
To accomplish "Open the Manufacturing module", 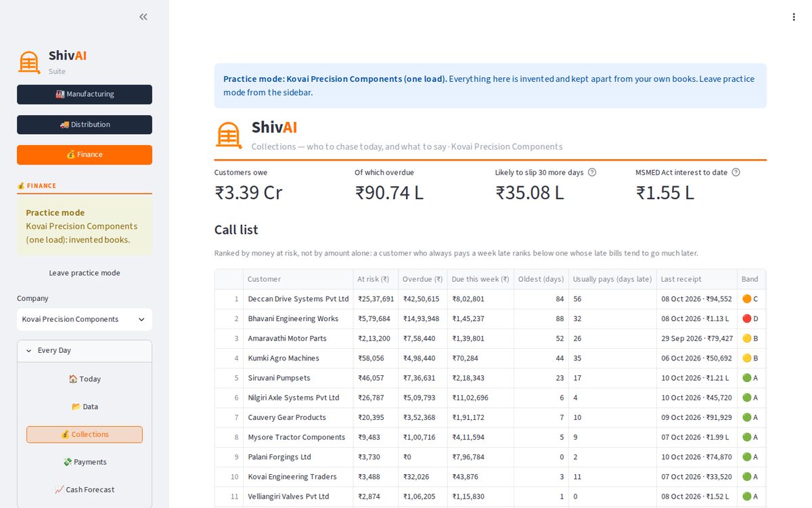I will tap(85, 94).
